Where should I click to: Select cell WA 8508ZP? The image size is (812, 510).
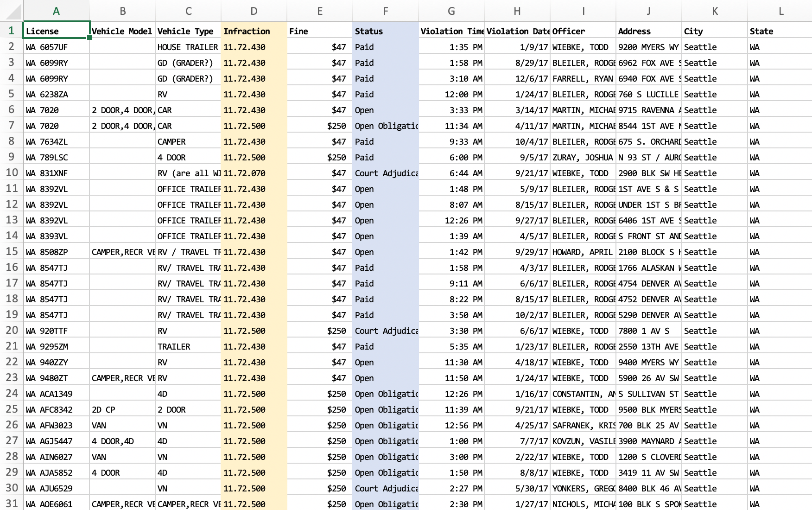click(x=56, y=252)
